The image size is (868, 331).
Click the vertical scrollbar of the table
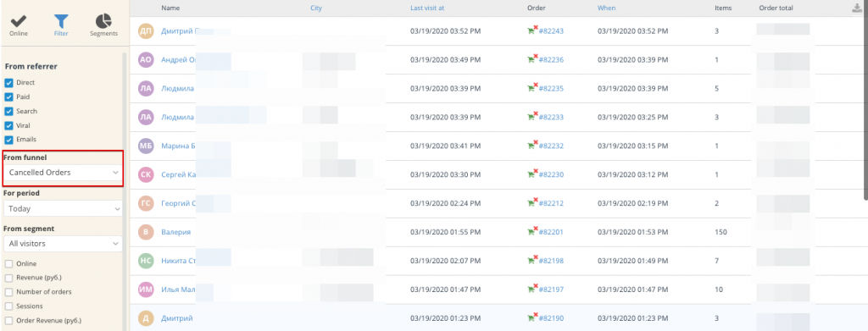coord(865,99)
